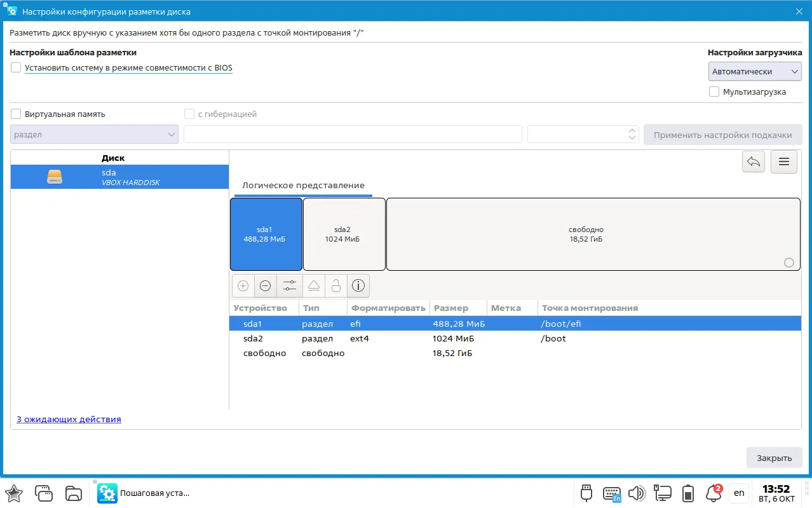
Task: Click the Пошаговая установка taskbar item
Action: [144, 493]
